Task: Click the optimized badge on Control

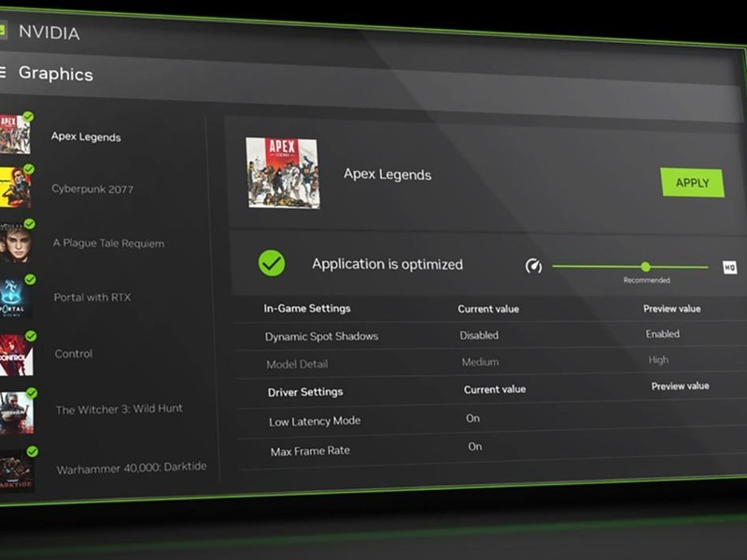Action: [x=31, y=336]
